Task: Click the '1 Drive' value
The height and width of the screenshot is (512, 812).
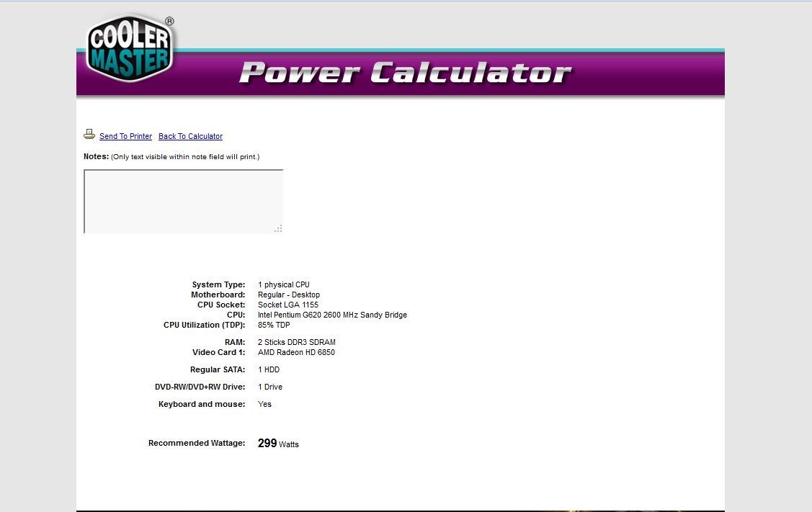Action: point(270,387)
